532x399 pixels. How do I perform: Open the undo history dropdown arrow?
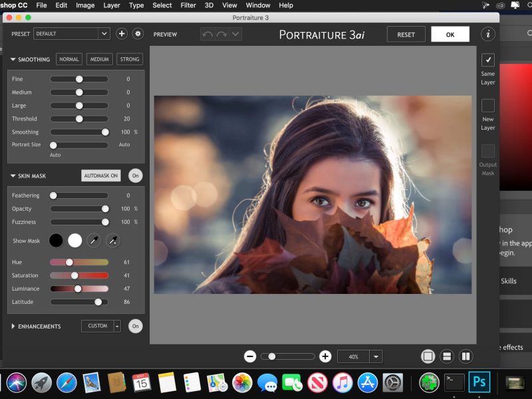235,35
